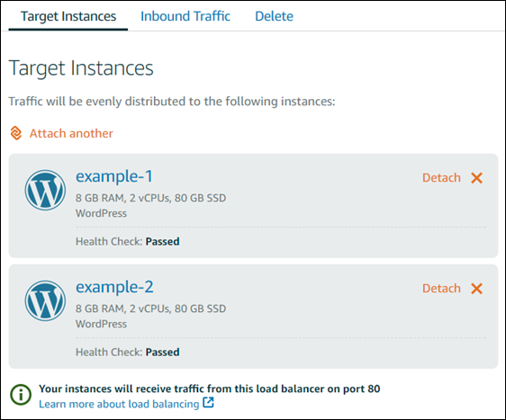Click the X icon beside example-2 Detach
This screenshot has height=420, width=506.
(x=476, y=289)
